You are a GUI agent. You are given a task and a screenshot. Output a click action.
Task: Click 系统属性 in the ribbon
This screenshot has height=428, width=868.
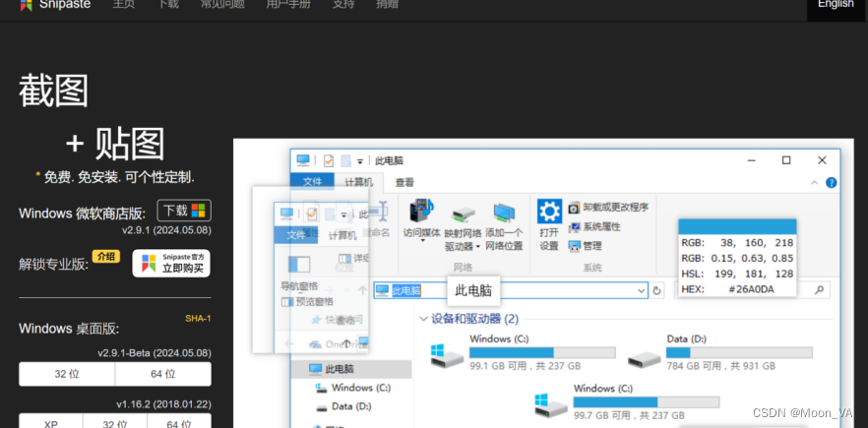594,226
